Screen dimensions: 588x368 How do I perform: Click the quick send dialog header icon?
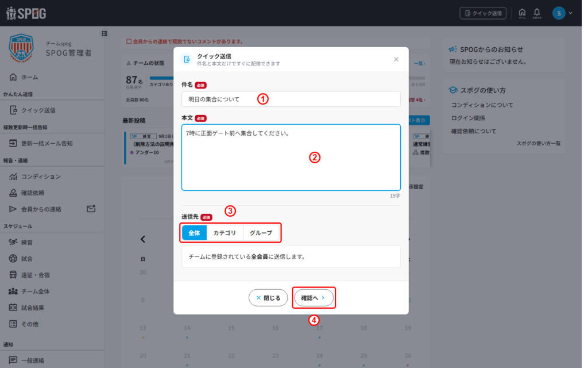tap(187, 59)
